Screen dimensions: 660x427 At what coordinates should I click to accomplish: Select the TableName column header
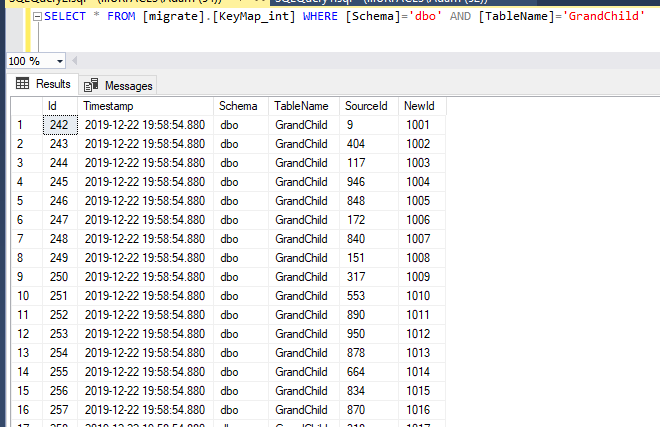(302, 106)
